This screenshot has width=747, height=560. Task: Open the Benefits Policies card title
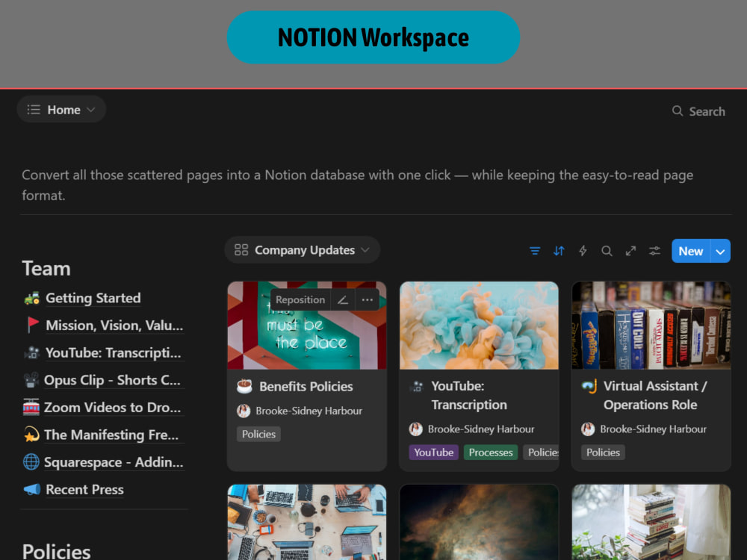pos(306,387)
